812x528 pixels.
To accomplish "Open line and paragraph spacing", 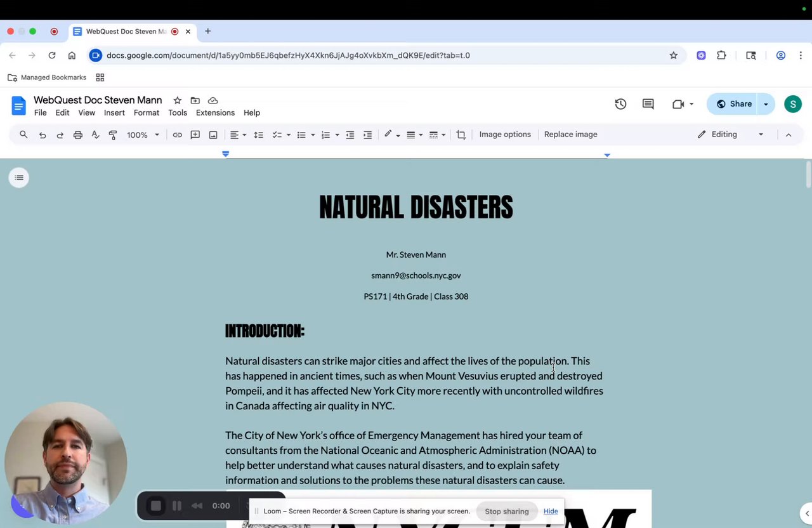I will click(x=258, y=135).
